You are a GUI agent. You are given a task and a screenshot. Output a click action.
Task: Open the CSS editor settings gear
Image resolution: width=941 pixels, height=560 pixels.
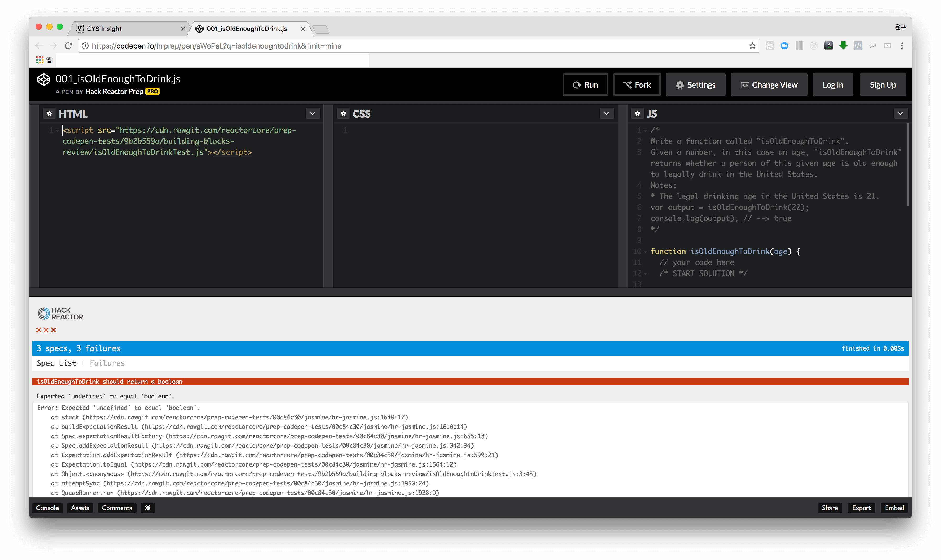tap(343, 114)
